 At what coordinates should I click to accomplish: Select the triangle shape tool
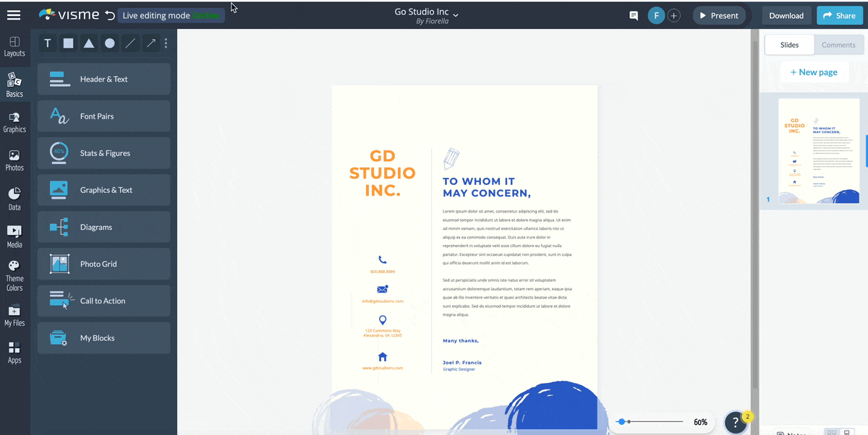(88, 43)
